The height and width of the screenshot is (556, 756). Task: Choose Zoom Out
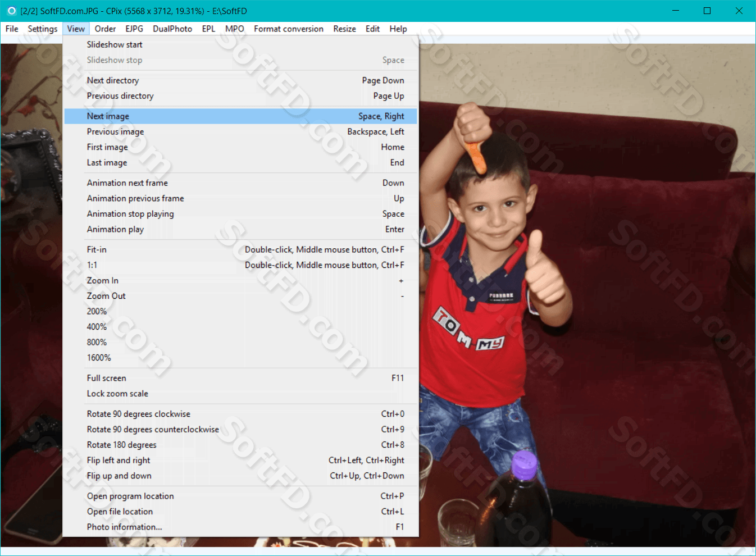coord(240,296)
